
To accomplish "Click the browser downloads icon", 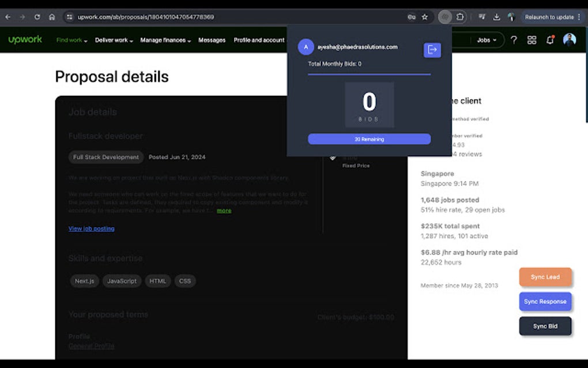I will [x=496, y=17].
